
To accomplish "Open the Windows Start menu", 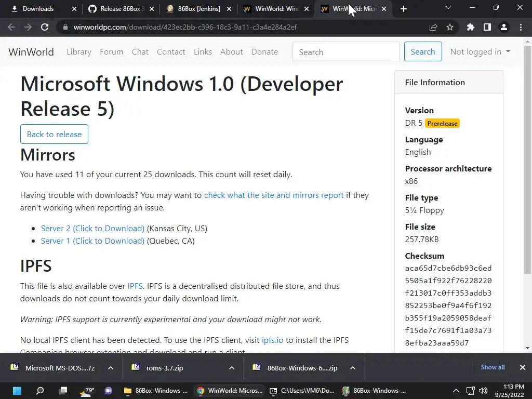I will pos(17,391).
